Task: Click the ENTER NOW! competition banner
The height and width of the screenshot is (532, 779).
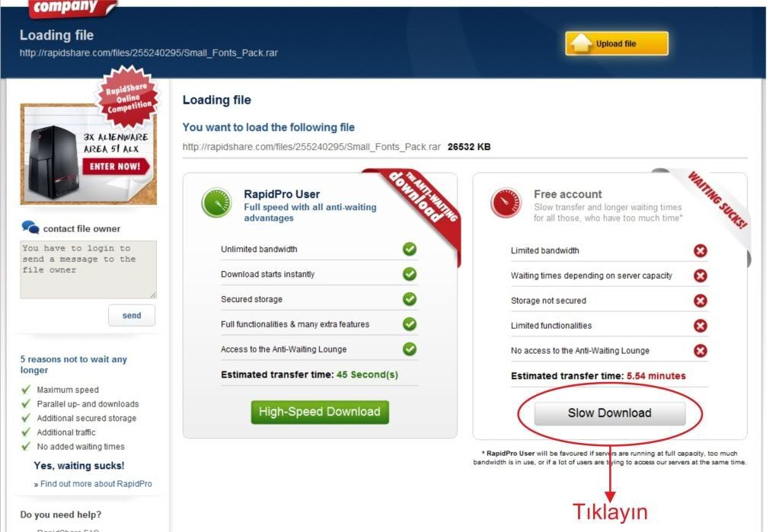Action: point(115,167)
